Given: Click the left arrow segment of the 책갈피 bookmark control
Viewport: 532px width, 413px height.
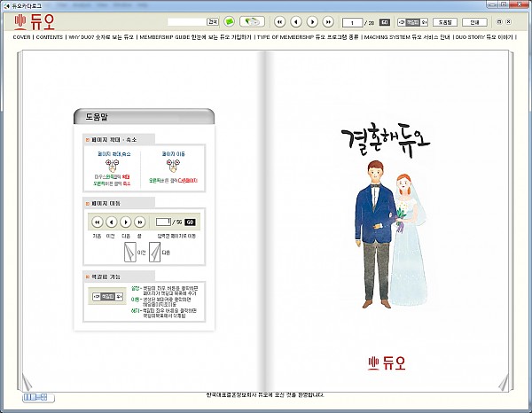Looking at the screenshot, I should [402, 22].
